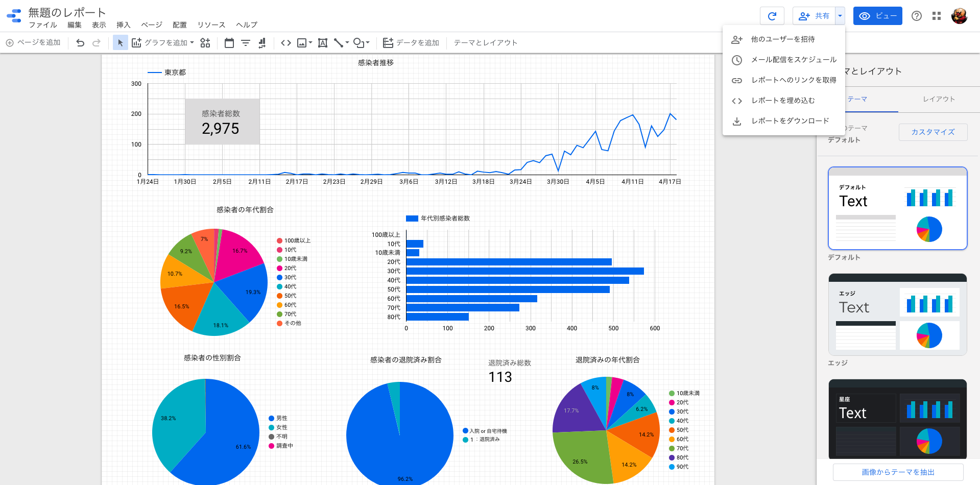Click the invite people icon
Screen dimensions: 980x485
(737, 39)
